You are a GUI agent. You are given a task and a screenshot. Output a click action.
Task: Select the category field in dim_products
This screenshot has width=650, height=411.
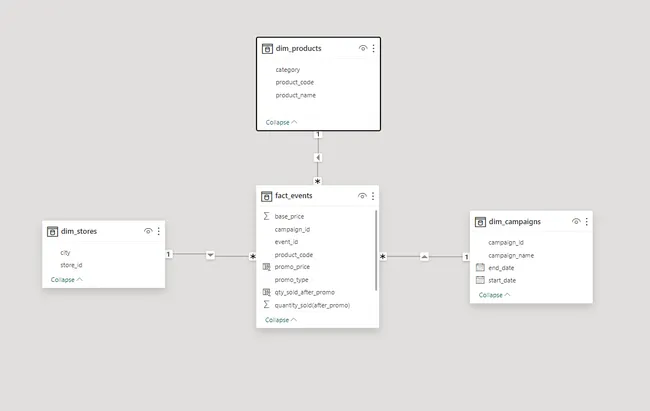click(288, 70)
